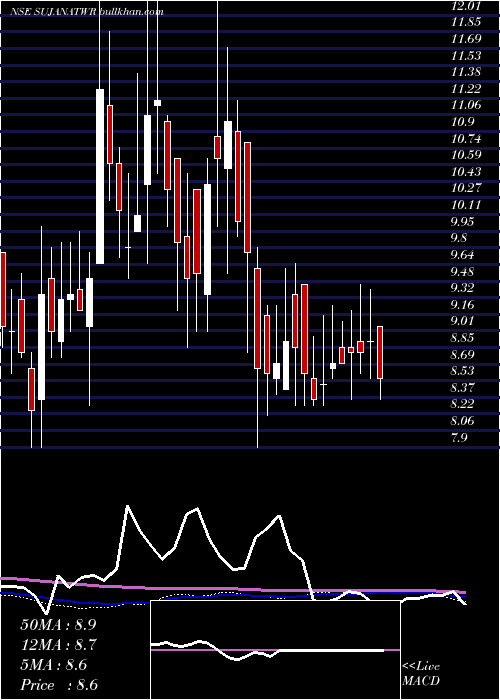
Task: Click the 11.38 price axis label
Action: point(466,72)
